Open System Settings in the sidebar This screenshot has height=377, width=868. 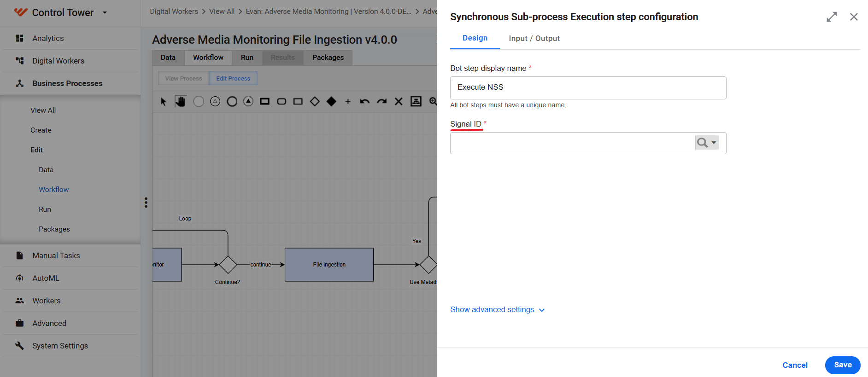[70, 346]
